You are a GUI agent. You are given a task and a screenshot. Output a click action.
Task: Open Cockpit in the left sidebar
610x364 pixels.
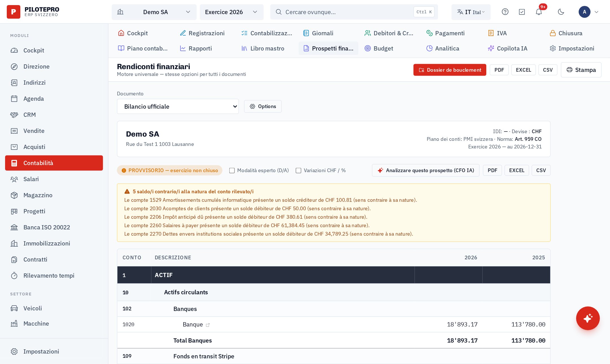coord(54,51)
